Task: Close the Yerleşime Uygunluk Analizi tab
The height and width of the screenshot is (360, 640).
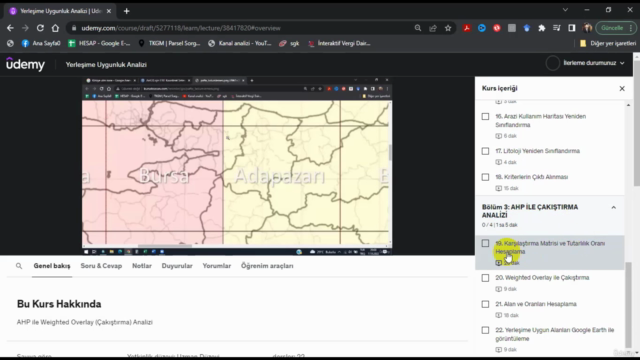Action: (x=109, y=11)
